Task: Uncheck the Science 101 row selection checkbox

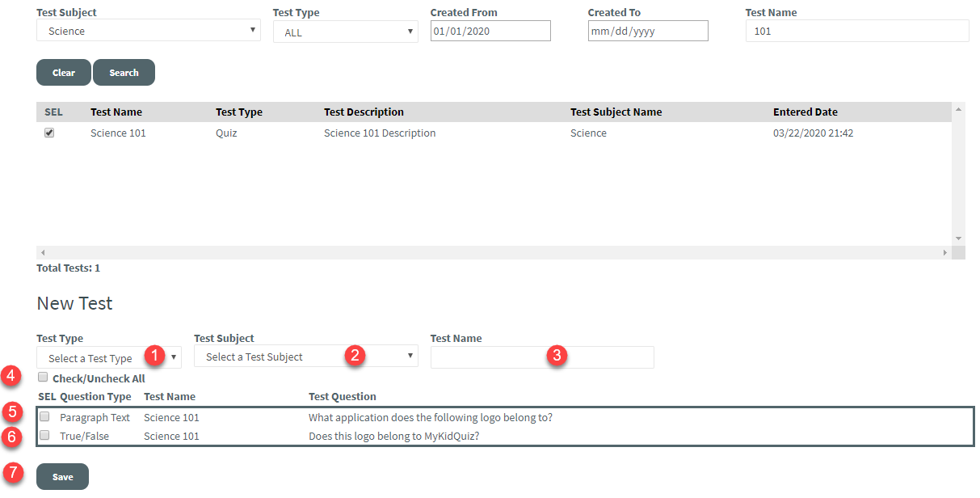Action: click(x=48, y=132)
